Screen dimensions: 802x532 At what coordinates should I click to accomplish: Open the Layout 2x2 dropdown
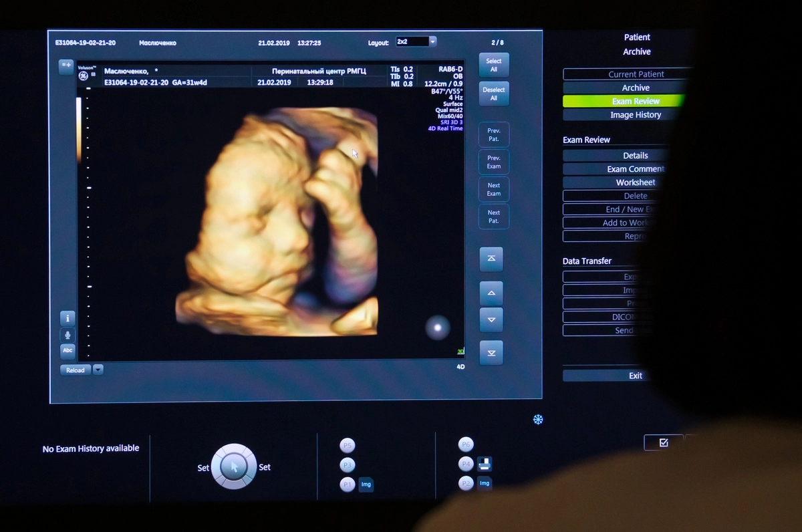tap(432, 41)
